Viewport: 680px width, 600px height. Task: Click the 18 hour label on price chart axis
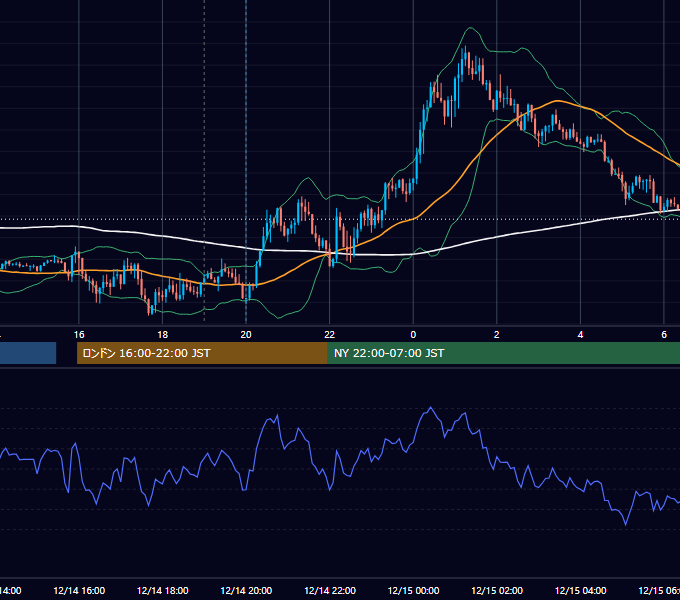pyautogui.click(x=162, y=335)
